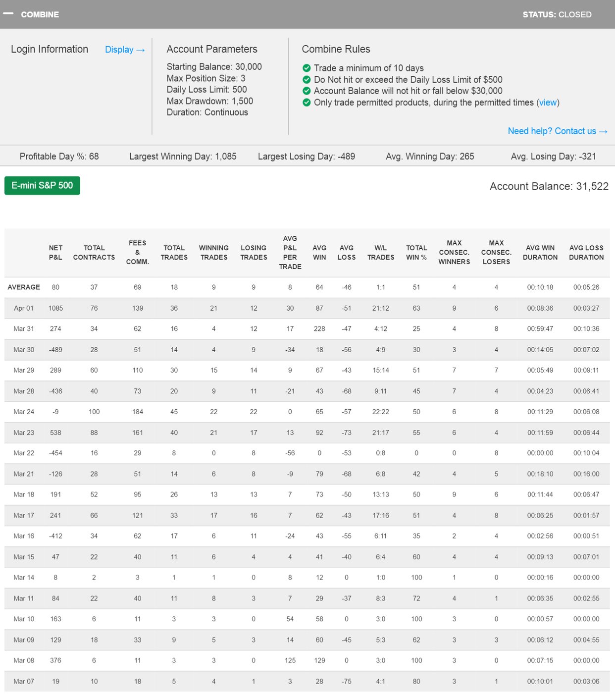This screenshot has height=700, width=615.
Task: Collapse the COMBINE panel with minus icon
Action: pos(8,14)
